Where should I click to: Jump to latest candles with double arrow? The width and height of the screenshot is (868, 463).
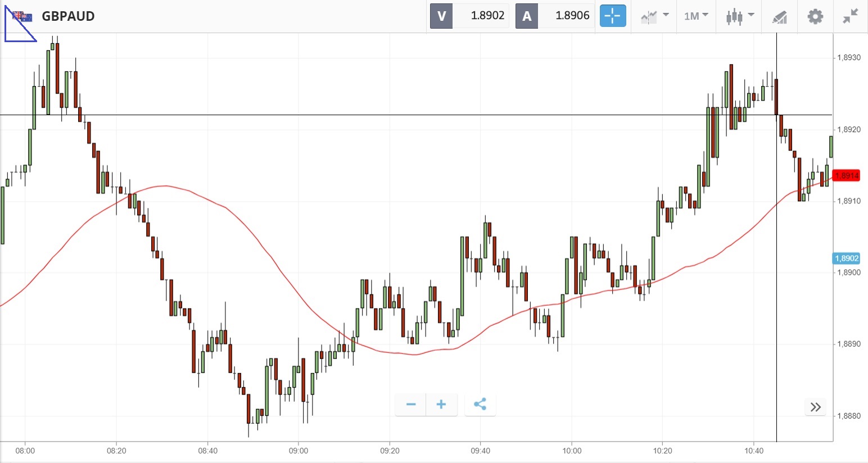click(816, 407)
